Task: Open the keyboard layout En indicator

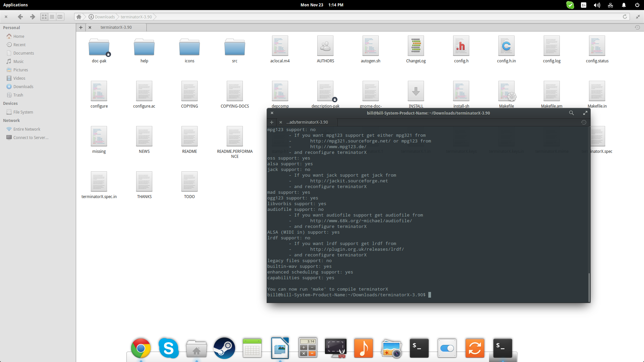Action: point(584,5)
